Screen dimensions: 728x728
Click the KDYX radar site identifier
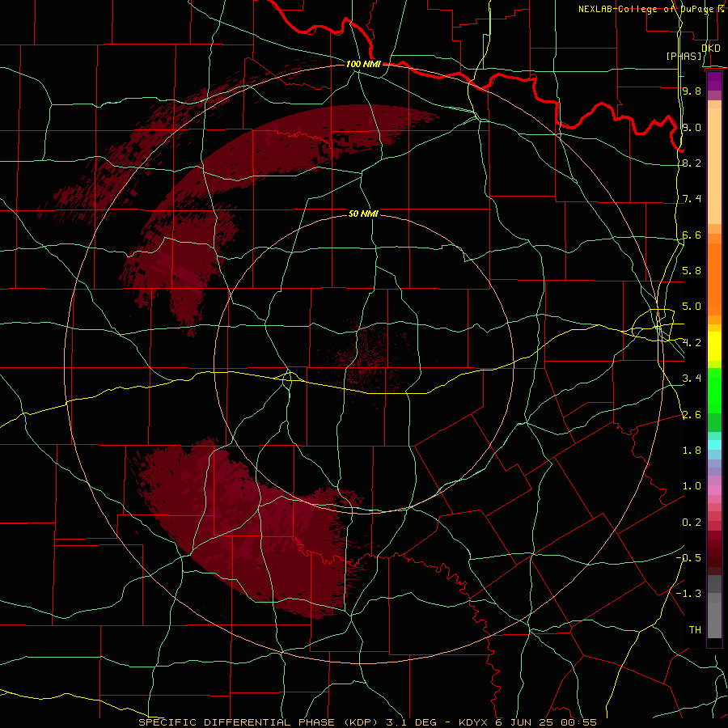473,722
